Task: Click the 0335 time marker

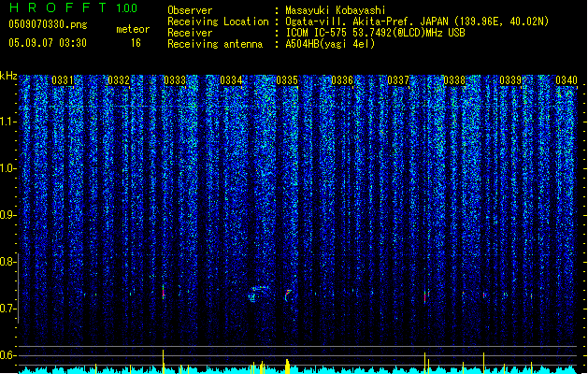Action: click(287, 80)
